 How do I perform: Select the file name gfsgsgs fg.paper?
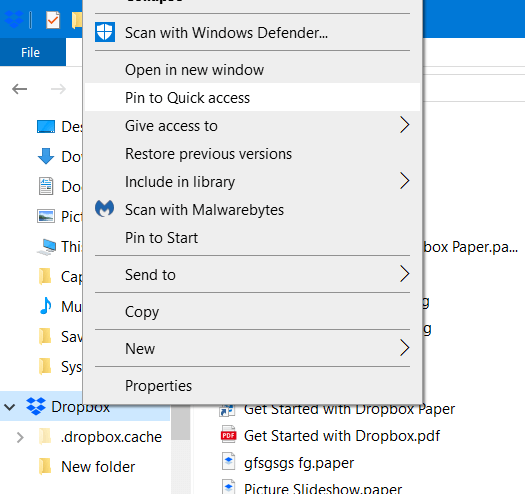point(299,463)
